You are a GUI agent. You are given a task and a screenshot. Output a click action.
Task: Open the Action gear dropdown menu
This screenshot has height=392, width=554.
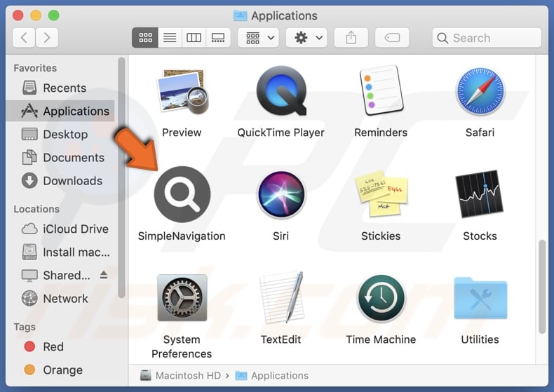[306, 37]
